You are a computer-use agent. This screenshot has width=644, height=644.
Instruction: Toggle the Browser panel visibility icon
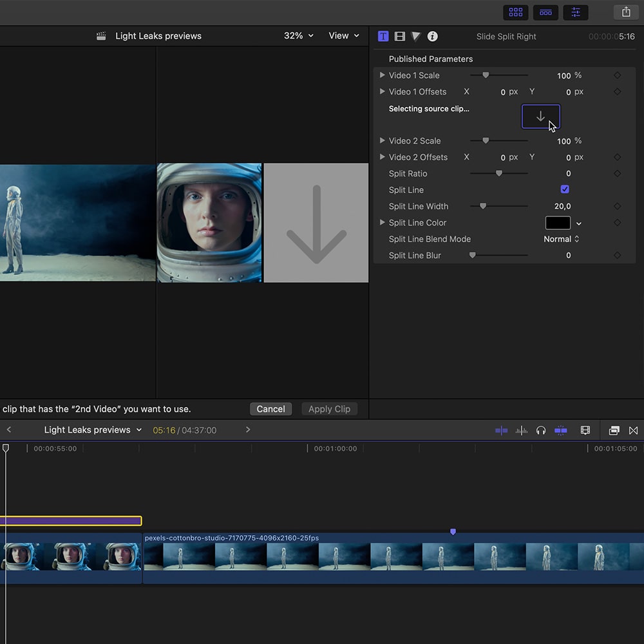(516, 12)
